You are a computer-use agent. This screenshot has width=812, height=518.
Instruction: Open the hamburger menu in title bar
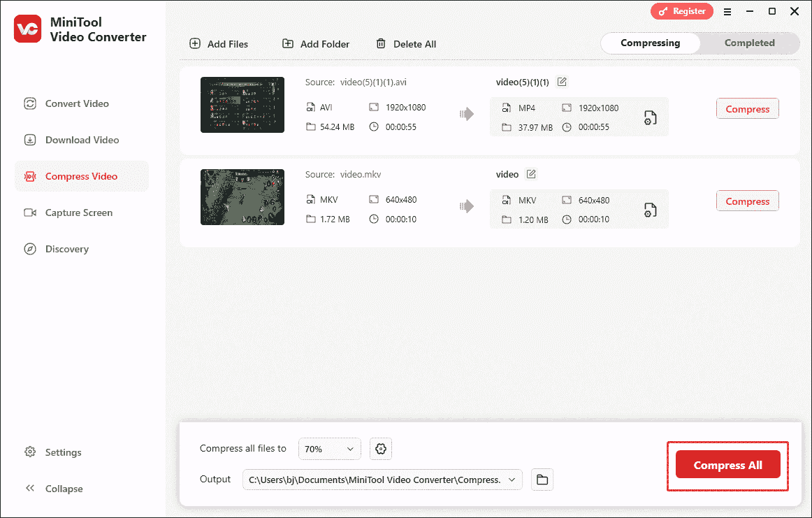tap(727, 11)
